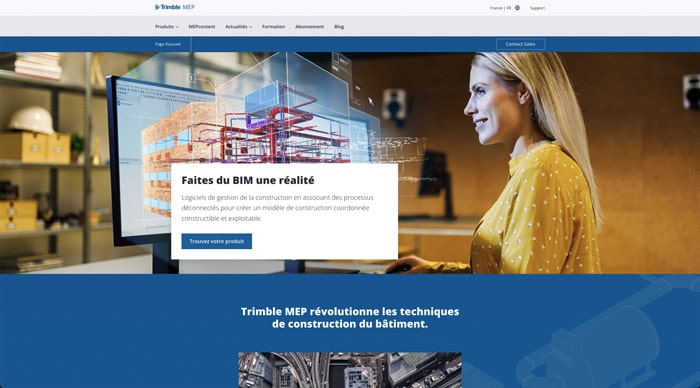The width and height of the screenshot is (700, 388).
Task: Click the Faites du BIM une réalité heading
Action: [x=248, y=180]
